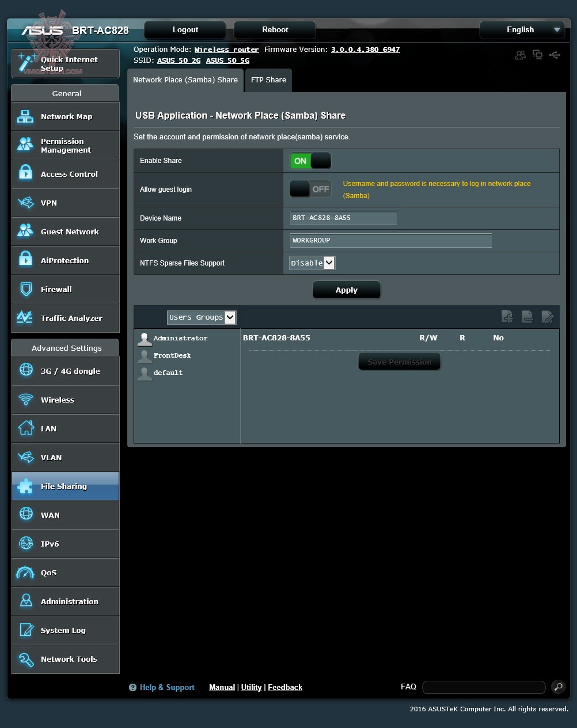Click the network copy status icon
Screen dimensions: 577x728
[x=538, y=55]
